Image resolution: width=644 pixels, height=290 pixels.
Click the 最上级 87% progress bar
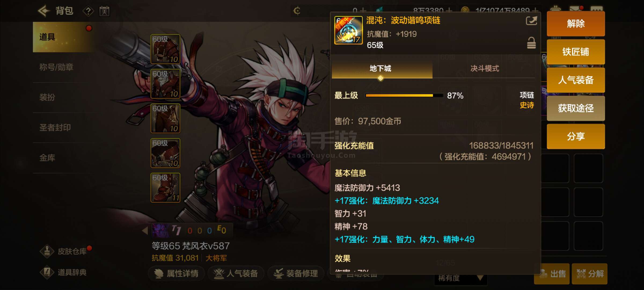click(404, 95)
